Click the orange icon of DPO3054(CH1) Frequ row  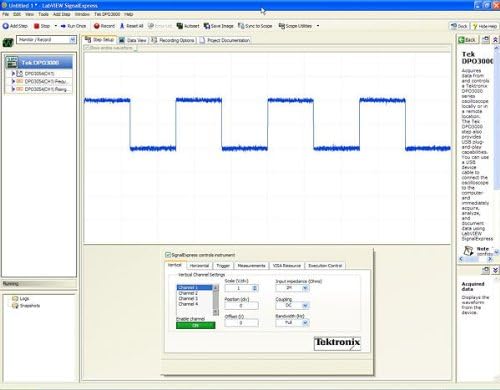20,81
